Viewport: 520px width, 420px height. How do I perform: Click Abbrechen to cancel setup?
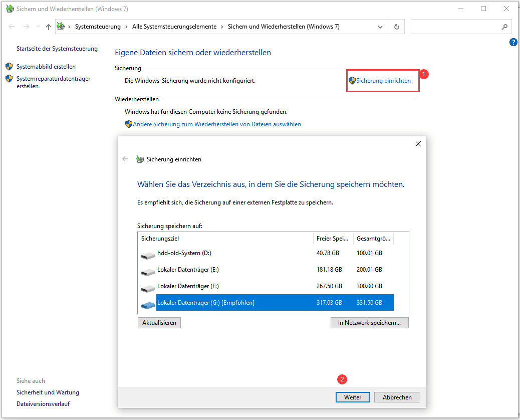click(x=397, y=397)
